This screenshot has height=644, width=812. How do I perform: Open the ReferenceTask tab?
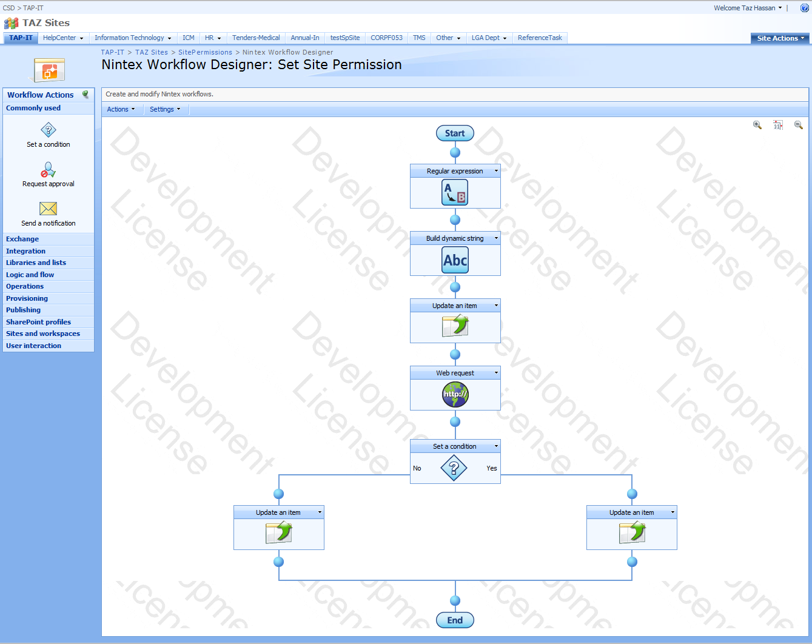point(540,38)
